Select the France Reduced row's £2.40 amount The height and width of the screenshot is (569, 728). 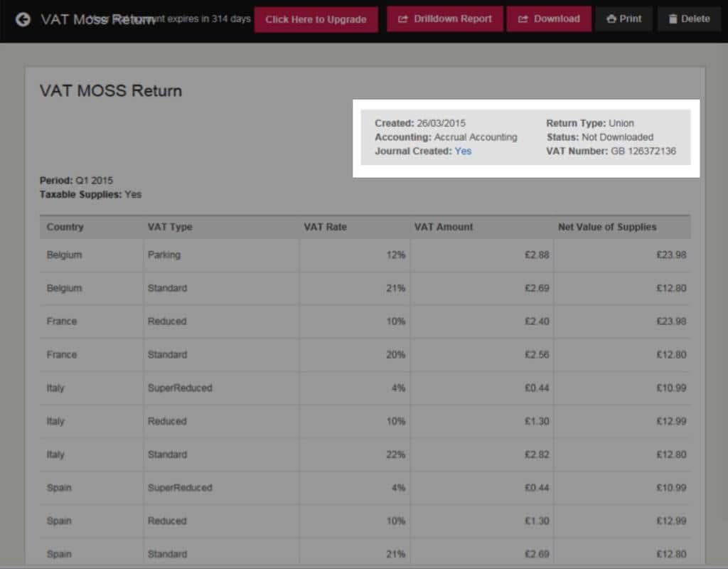pyautogui.click(x=536, y=321)
